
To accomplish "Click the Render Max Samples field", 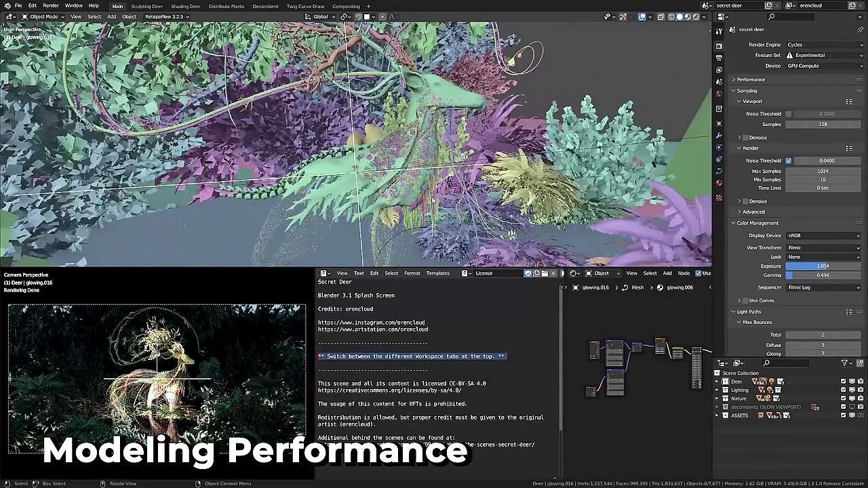I will (x=823, y=171).
